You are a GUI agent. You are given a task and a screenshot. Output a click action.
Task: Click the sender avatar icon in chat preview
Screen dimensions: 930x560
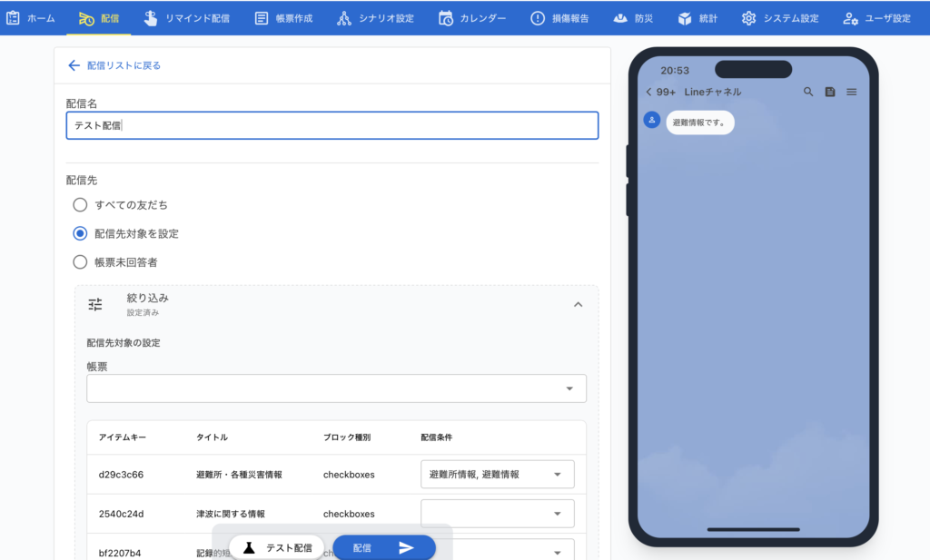pyautogui.click(x=652, y=120)
